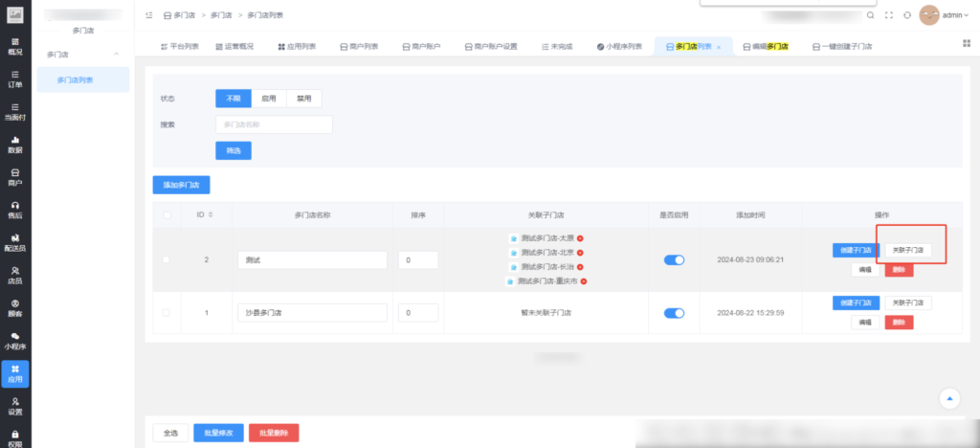Click the 全选 button at the bottom
Screen dimensions: 980x448
click(x=170, y=433)
